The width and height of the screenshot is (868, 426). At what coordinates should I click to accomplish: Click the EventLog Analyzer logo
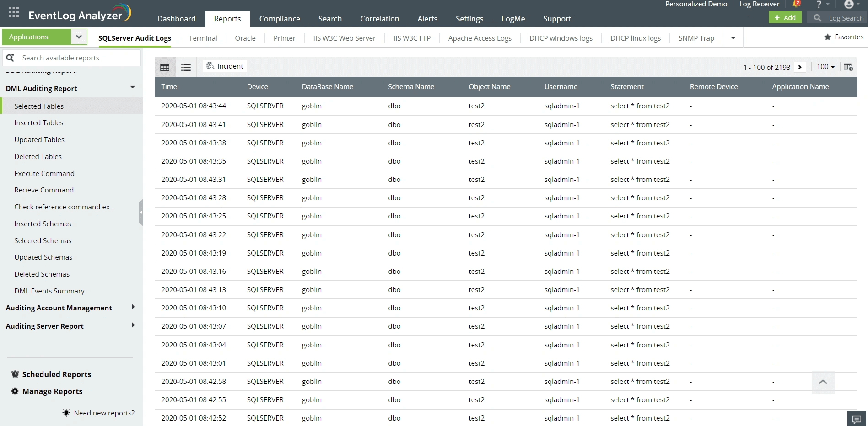[x=80, y=14]
